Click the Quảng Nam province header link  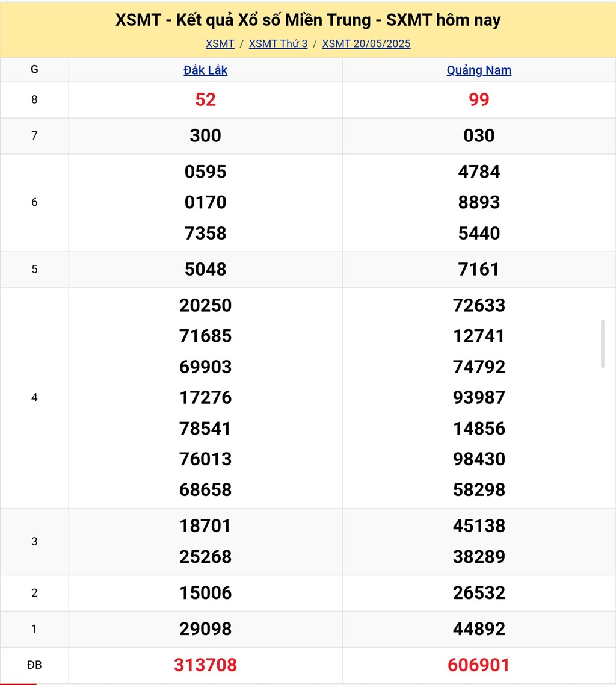(479, 70)
